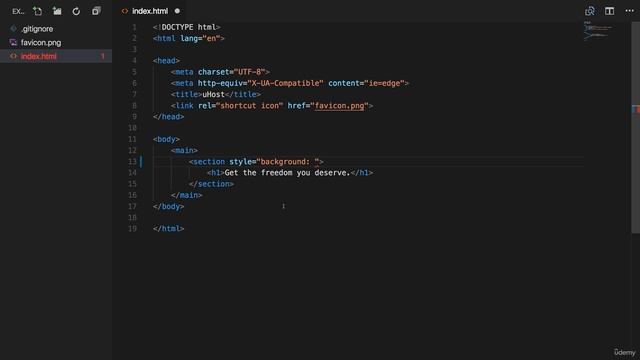
Task: Click the code minimap preview
Action: click(598, 31)
